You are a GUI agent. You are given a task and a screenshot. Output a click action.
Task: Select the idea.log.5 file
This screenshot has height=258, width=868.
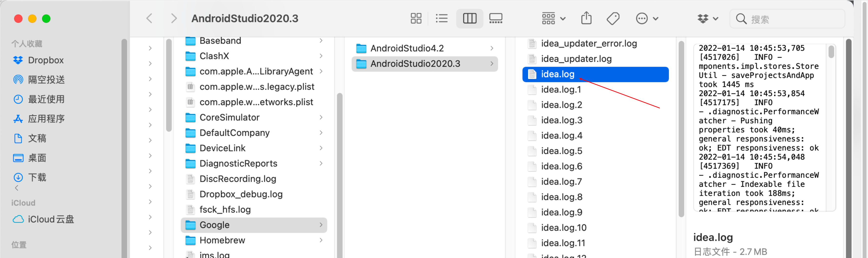595,151
